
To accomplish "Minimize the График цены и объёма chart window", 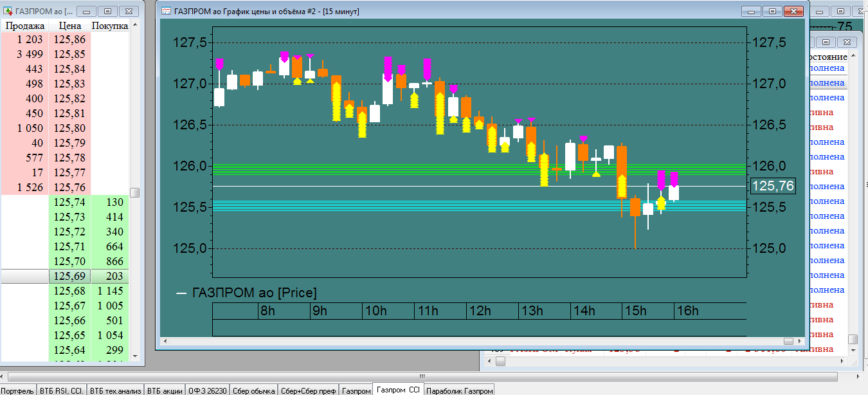I will tap(752, 11).
